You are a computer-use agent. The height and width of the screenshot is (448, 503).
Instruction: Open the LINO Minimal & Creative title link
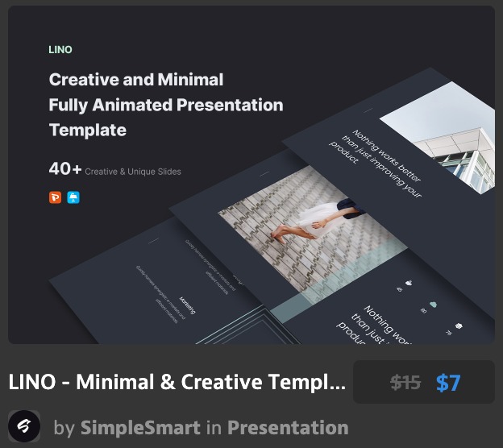click(x=177, y=383)
